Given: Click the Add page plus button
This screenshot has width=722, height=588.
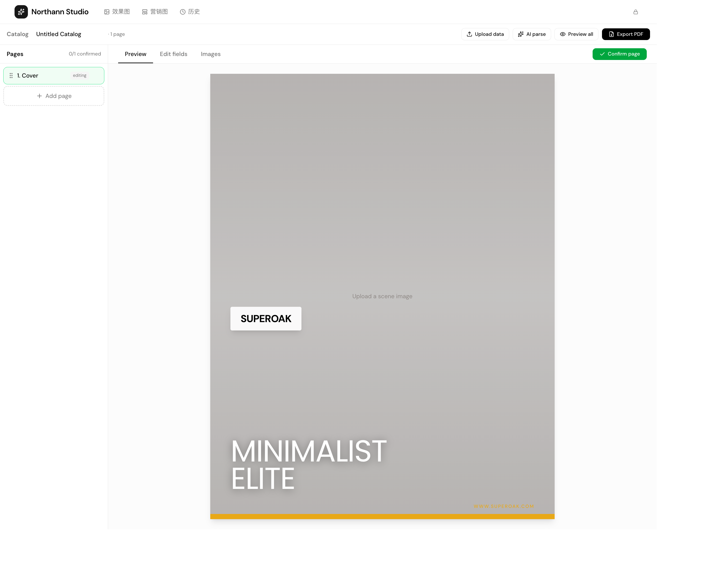Looking at the screenshot, I should pyautogui.click(x=54, y=96).
